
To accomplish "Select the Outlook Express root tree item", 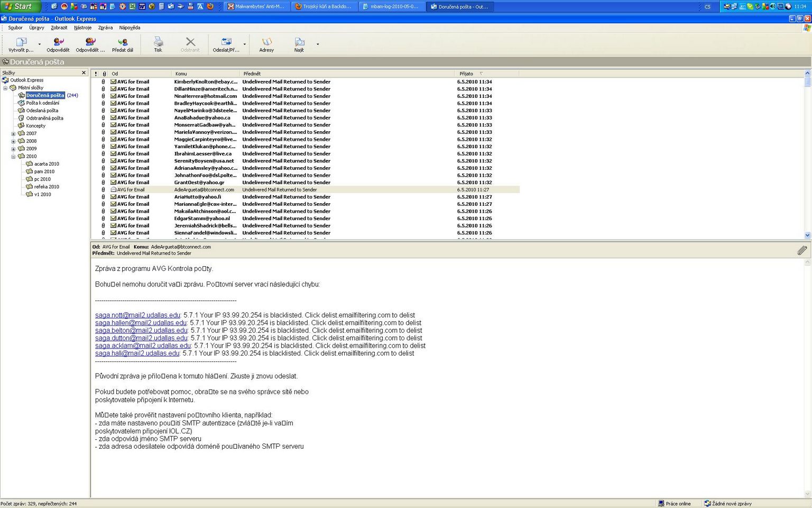I will (x=27, y=80).
